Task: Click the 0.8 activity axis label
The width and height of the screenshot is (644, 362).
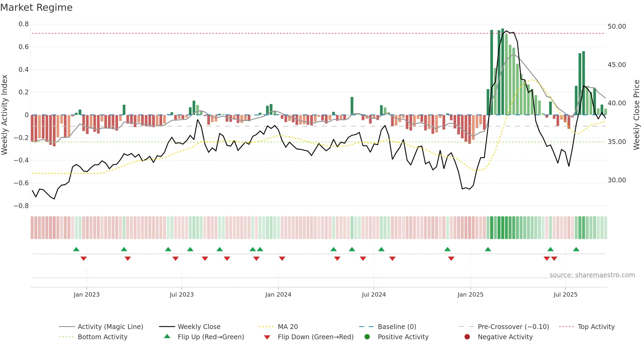Action: click(x=24, y=24)
